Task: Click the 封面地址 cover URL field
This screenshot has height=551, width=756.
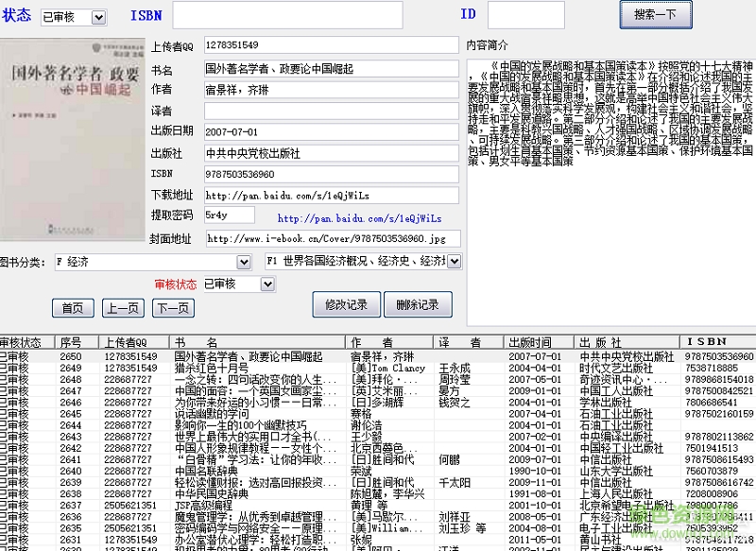Action: point(330,238)
